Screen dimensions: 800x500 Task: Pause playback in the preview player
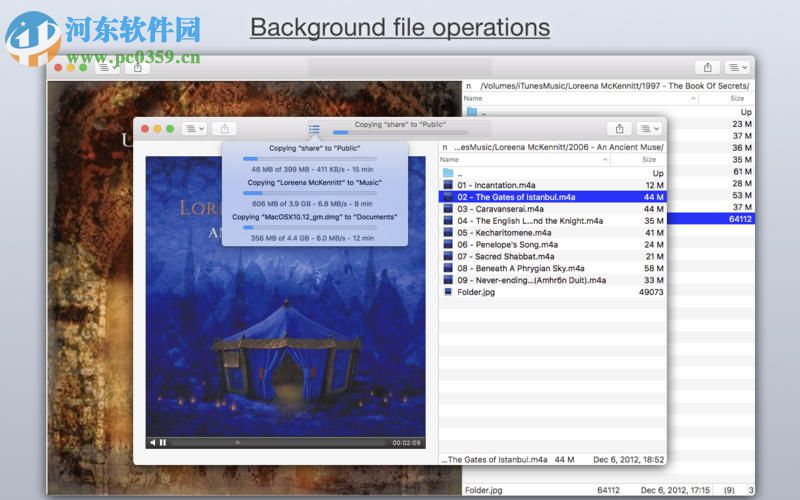tap(163, 442)
